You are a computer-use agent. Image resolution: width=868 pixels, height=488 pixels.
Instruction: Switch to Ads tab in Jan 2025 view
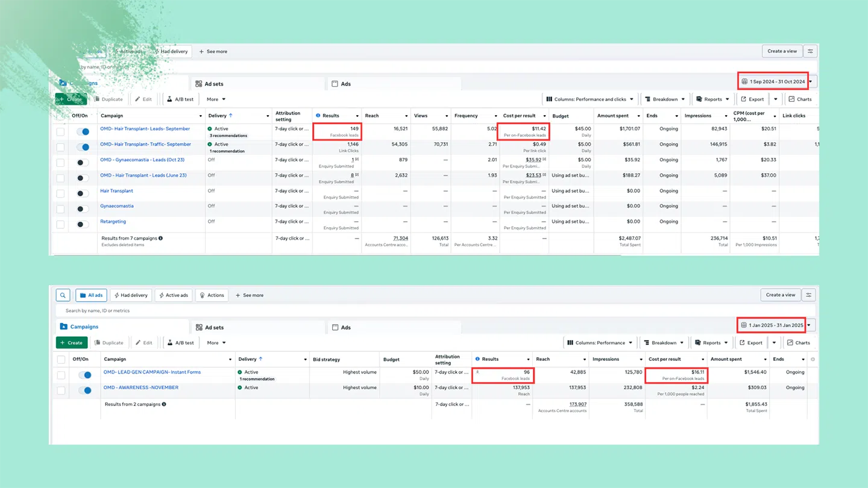tap(394, 327)
